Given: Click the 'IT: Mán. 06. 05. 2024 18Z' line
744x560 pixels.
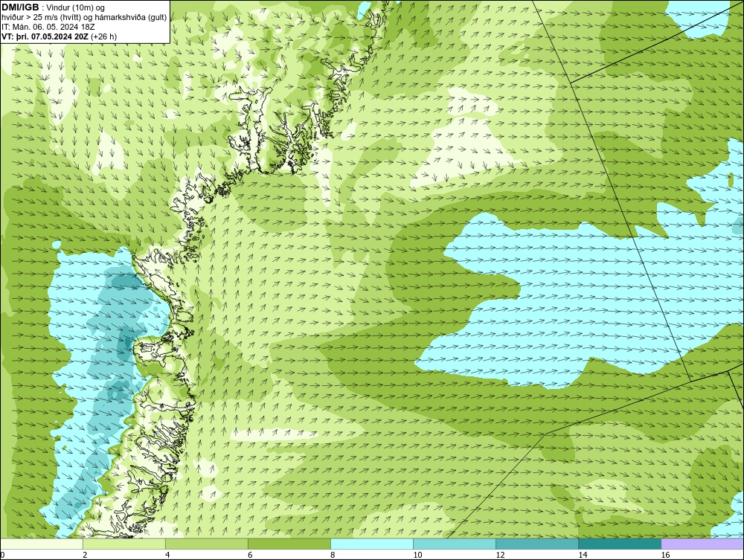Looking at the screenshot, I should tap(48, 27).
